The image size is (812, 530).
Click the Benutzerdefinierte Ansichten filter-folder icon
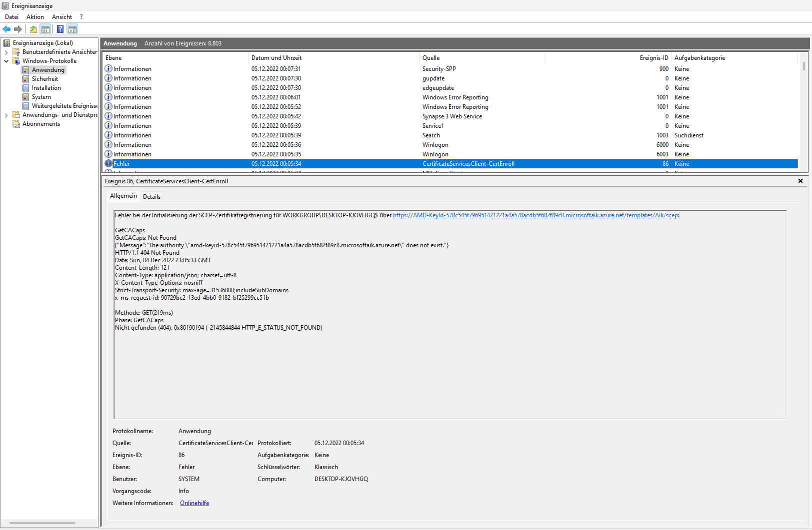pos(16,52)
